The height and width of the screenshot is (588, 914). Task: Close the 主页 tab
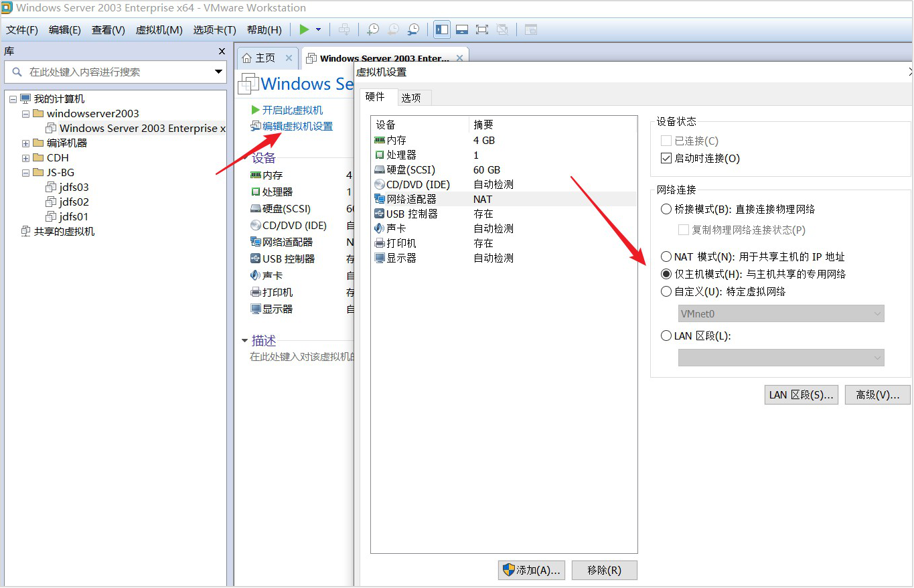289,58
